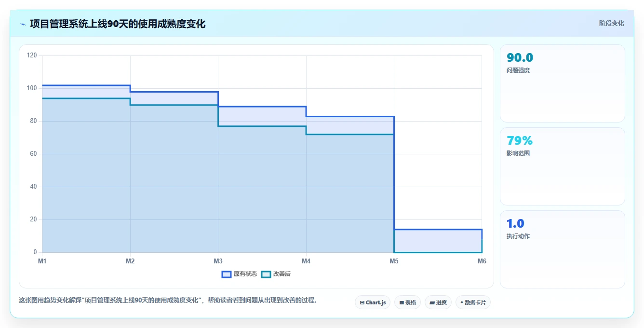This screenshot has width=644, height=328.
Task: Open the 1.0 执行动作 card
Action: 563,249
